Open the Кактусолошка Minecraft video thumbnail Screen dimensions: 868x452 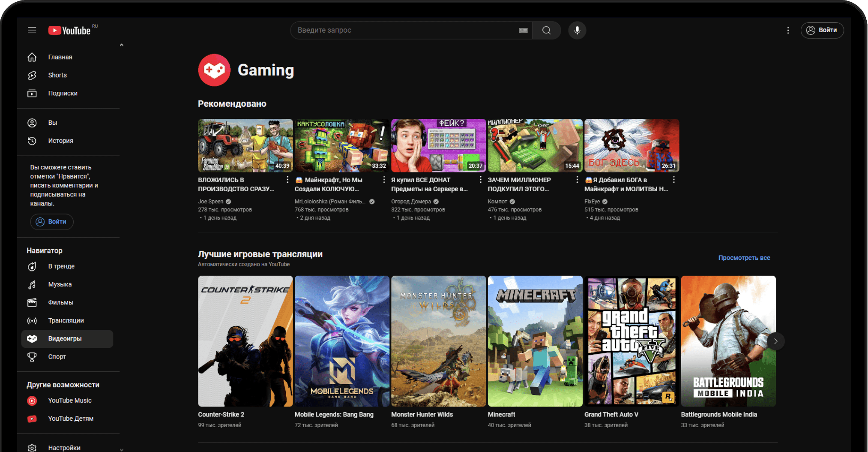coord(342,145)
